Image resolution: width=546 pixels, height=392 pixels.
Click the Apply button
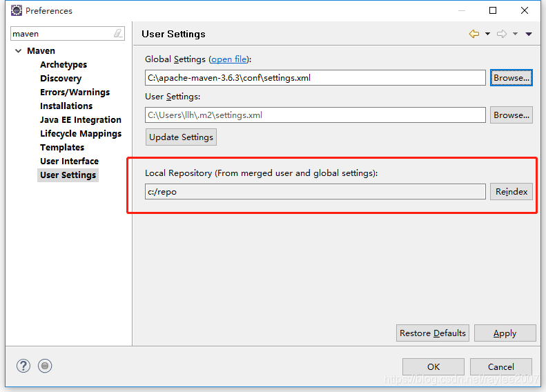pyautogui.click(x=505, y=333)
